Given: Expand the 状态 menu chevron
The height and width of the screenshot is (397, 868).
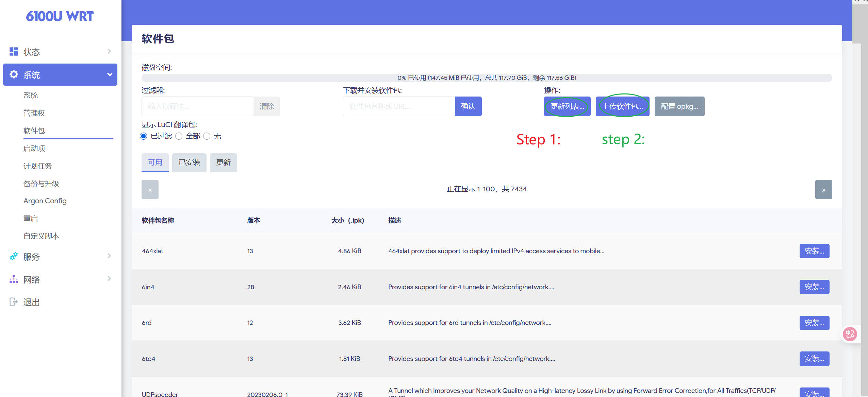Looking at the screenshot, I should 109,51.
